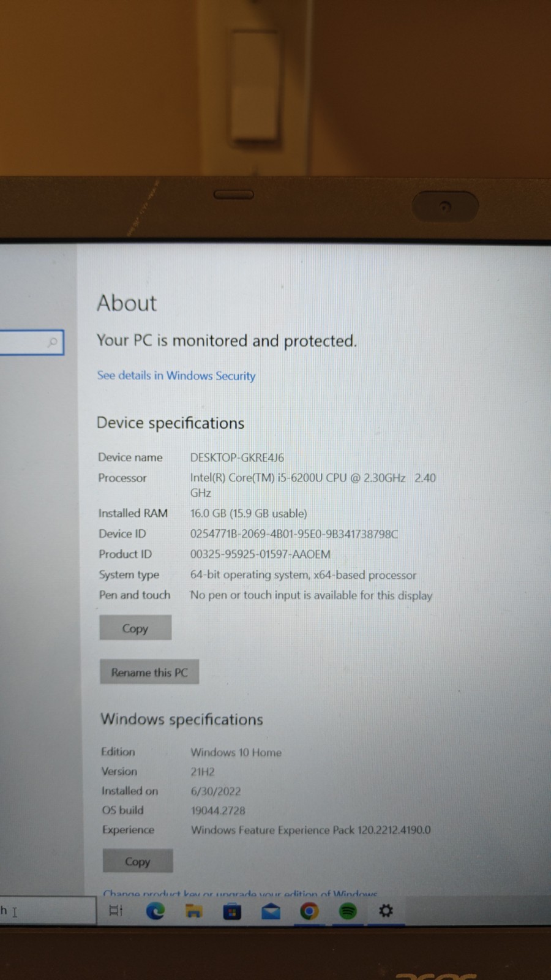Click the Device specifications heading
The width and height of the screenshot is (551, 980).
[171, 423]
